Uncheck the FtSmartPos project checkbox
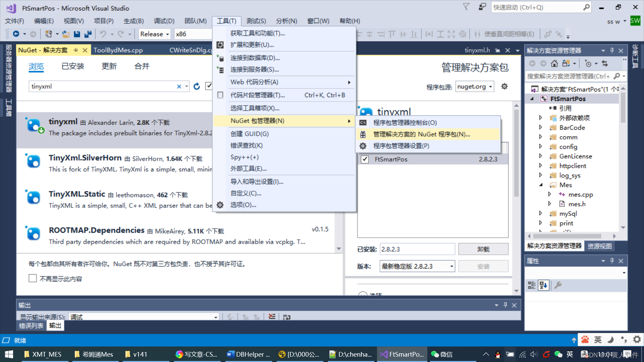The height and width of the screenshot is (362, 644). tap(365, 159)
